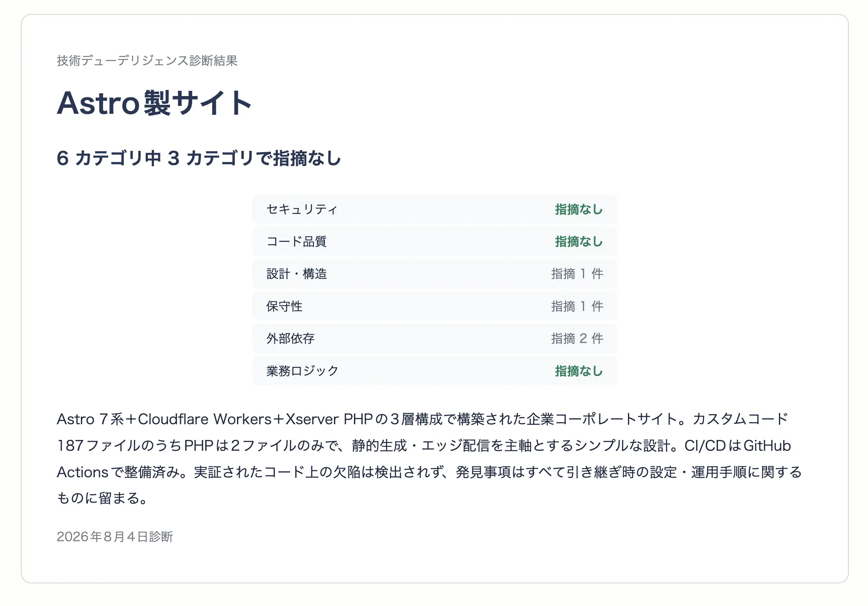
Task: Select the 保守性 category label
Action: point(284,306)
